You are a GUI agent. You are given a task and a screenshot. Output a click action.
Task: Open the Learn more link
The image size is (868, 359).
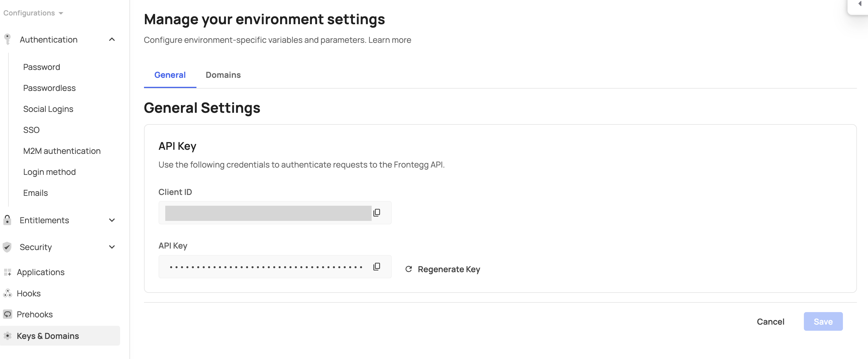click(389, 40)
